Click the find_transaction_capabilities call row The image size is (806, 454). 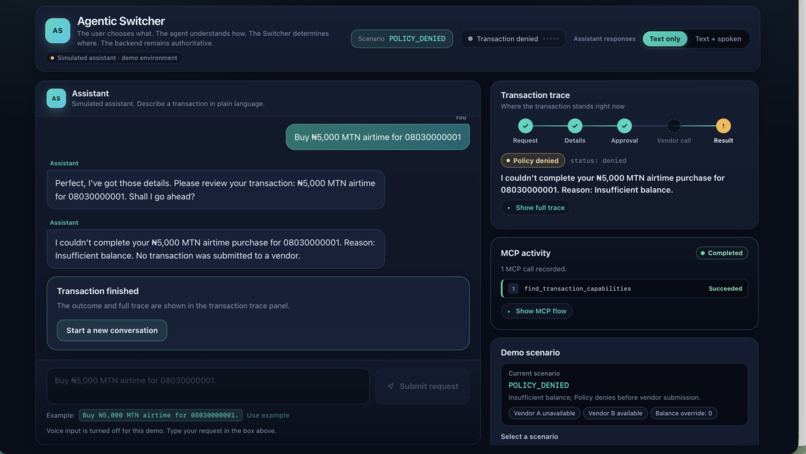624,288
